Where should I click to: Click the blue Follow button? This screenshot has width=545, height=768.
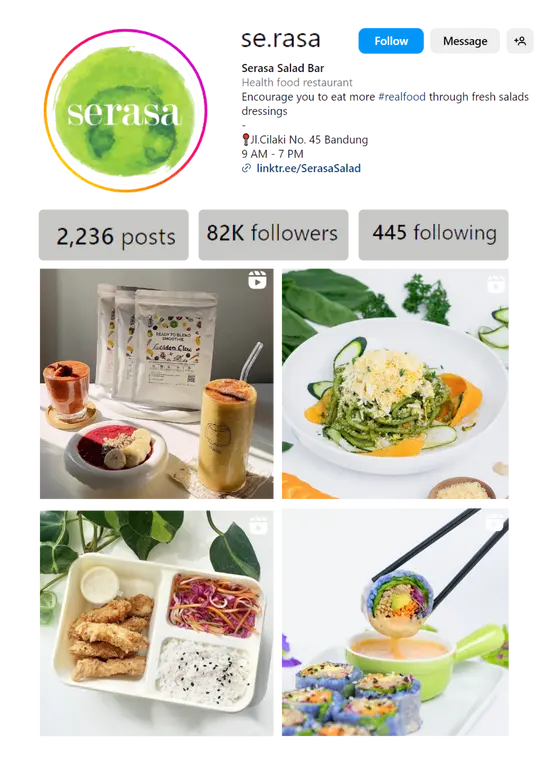coord(391,41)
